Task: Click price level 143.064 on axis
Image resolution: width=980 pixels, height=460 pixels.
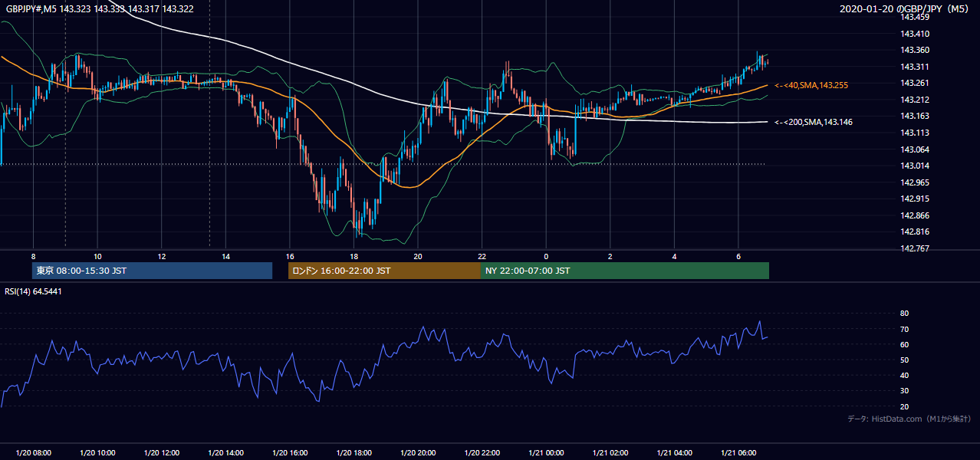Action: click(x=915, y=149)
